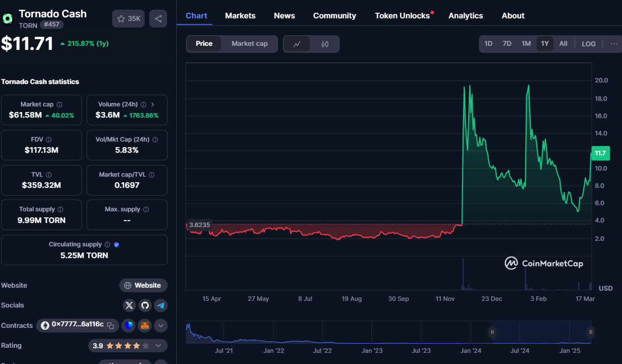Click the $359.32M TVL value
This screenshot has height=364, width=622.
click(41, 185)
